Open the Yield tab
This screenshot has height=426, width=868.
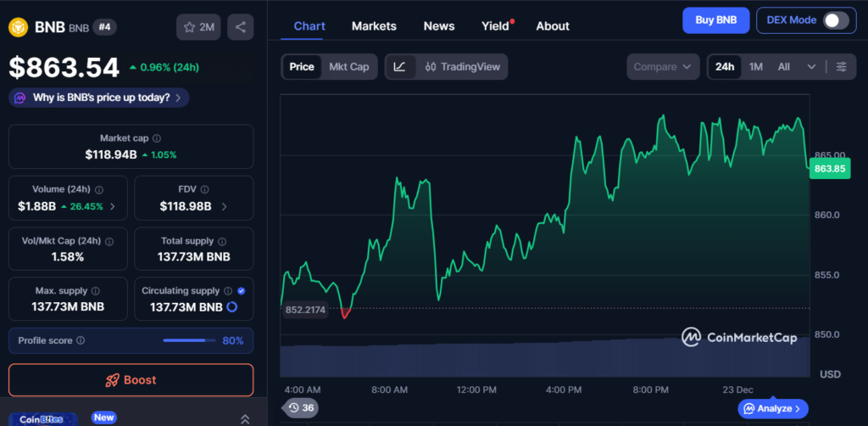click(495, 26)
